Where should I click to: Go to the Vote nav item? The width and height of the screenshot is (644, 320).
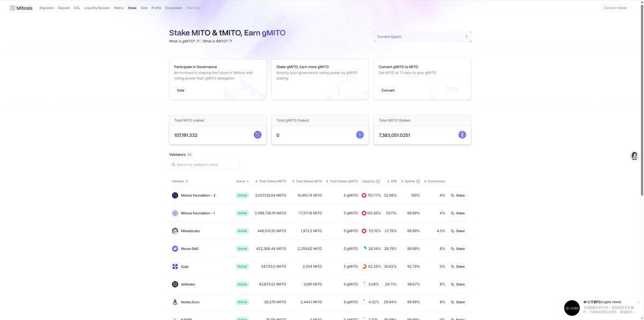coord(144,8)
